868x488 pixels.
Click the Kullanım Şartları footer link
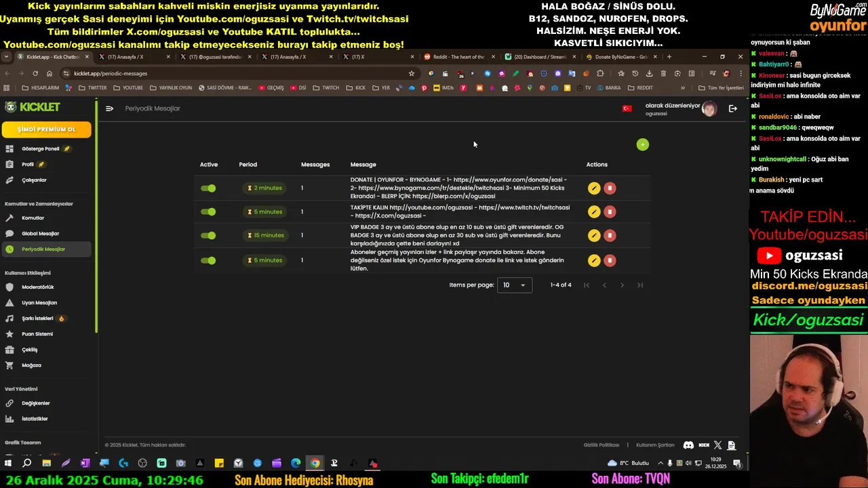(x=655, y=445)
